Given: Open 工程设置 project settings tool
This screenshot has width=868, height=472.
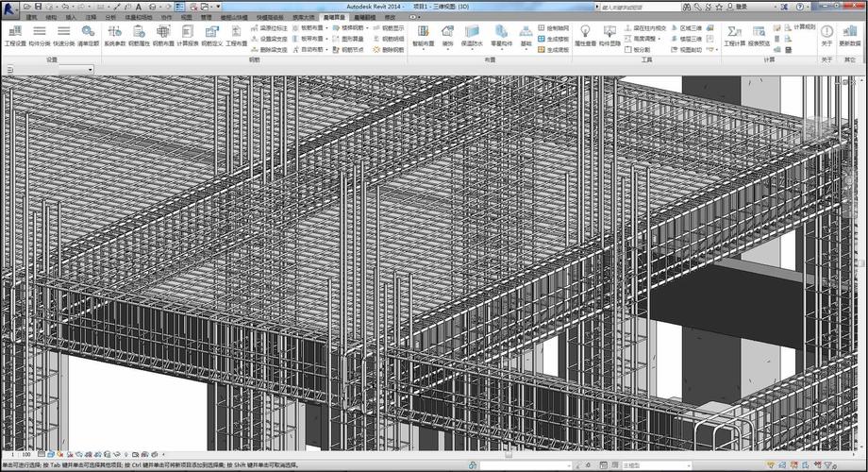Looking at the screenshot, I should (15, 36).
